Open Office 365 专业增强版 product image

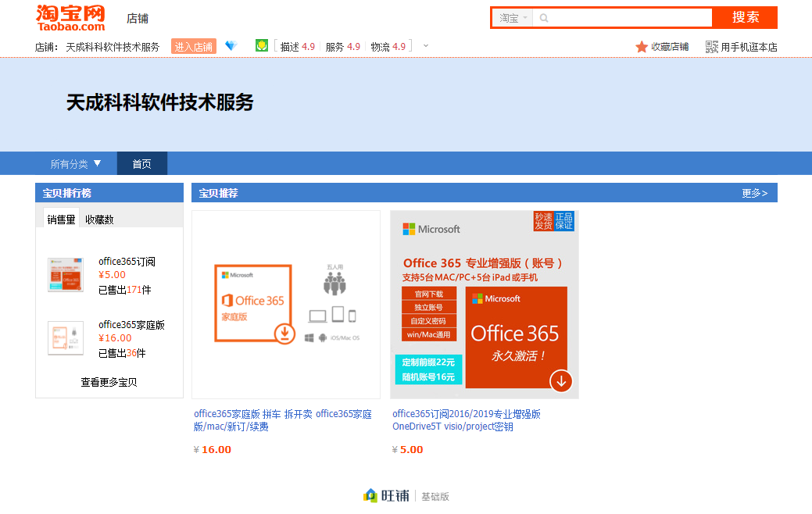pos(485,305)
